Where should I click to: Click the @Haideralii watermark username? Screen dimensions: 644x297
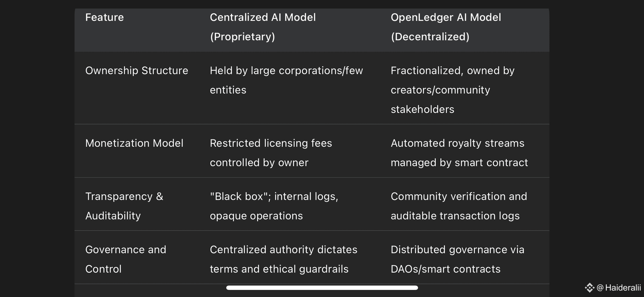[x=618, y=288]
